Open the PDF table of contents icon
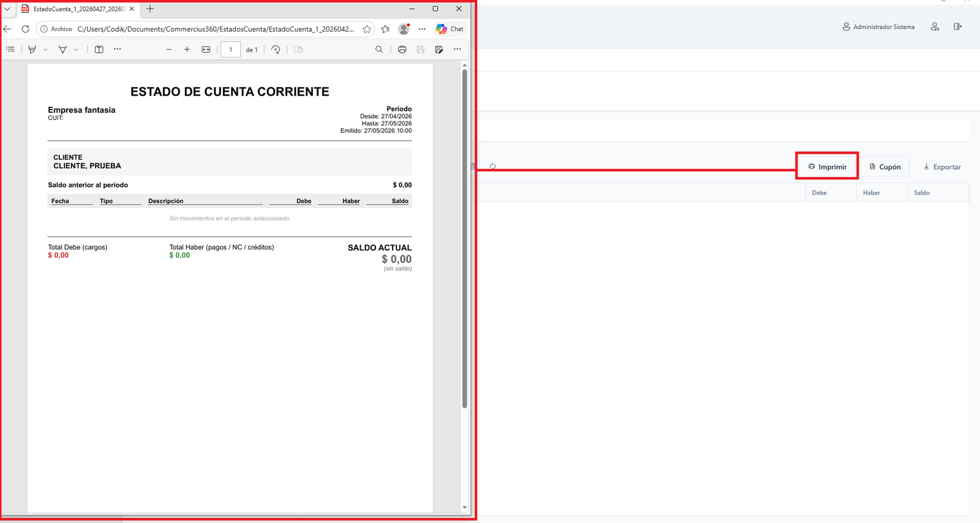This screenshot has width=980, height=523. (10, 50)
